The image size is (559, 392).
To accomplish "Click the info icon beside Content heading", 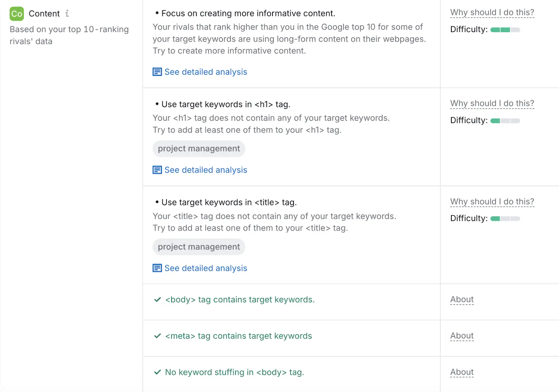I will tap(67, 13).
